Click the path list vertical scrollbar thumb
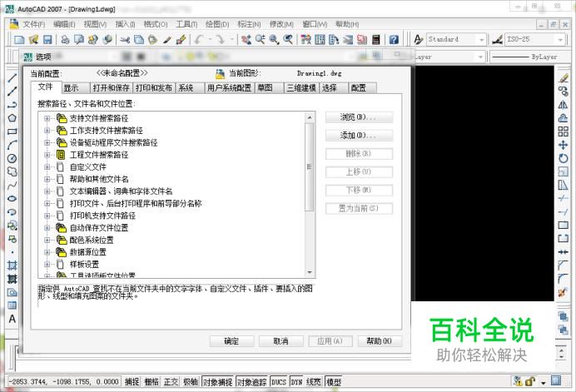 point(310,167)
